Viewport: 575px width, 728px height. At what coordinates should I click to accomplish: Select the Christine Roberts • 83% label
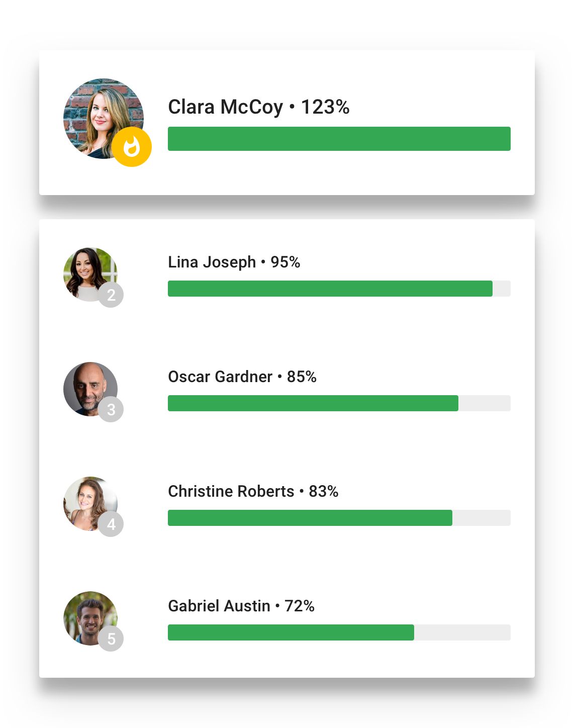[x=253, y=491]
